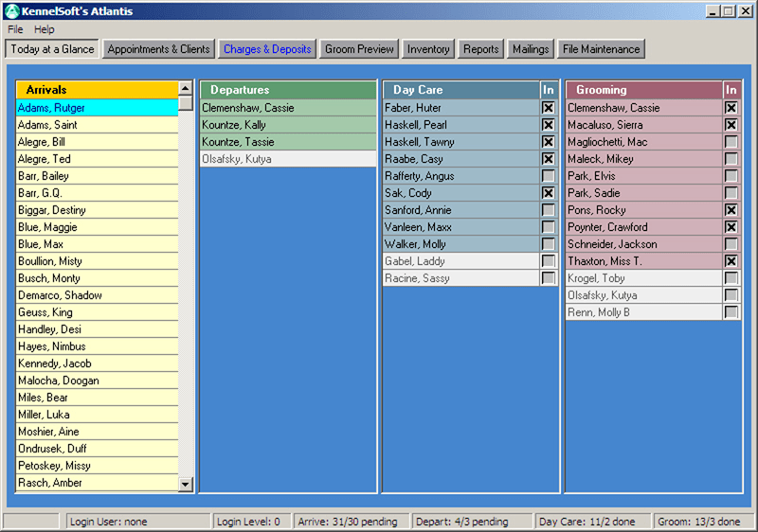Uncheck Sak, Cody In checkbox
758x532 pixels.
549,193
